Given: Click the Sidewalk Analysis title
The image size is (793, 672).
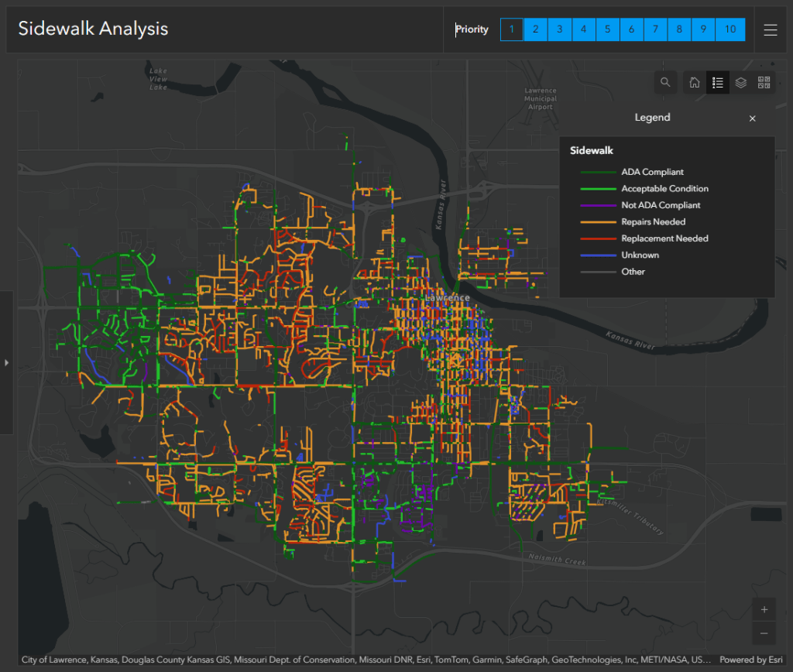Looking at the screenshot, I should pyautogui.click(x=93, y=29).
